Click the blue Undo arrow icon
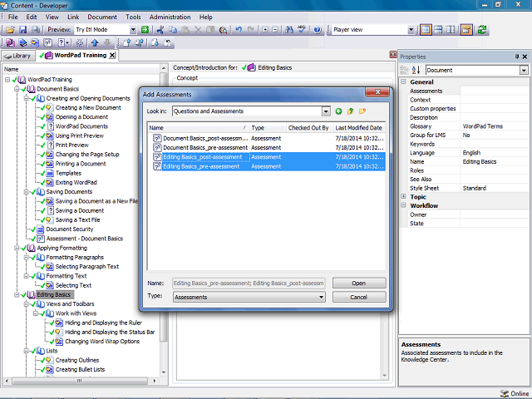Screen dimensions: 532x399 [239, 30]
